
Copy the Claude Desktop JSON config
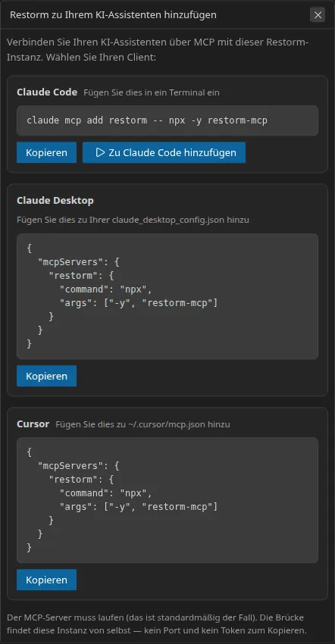(46, 376)
